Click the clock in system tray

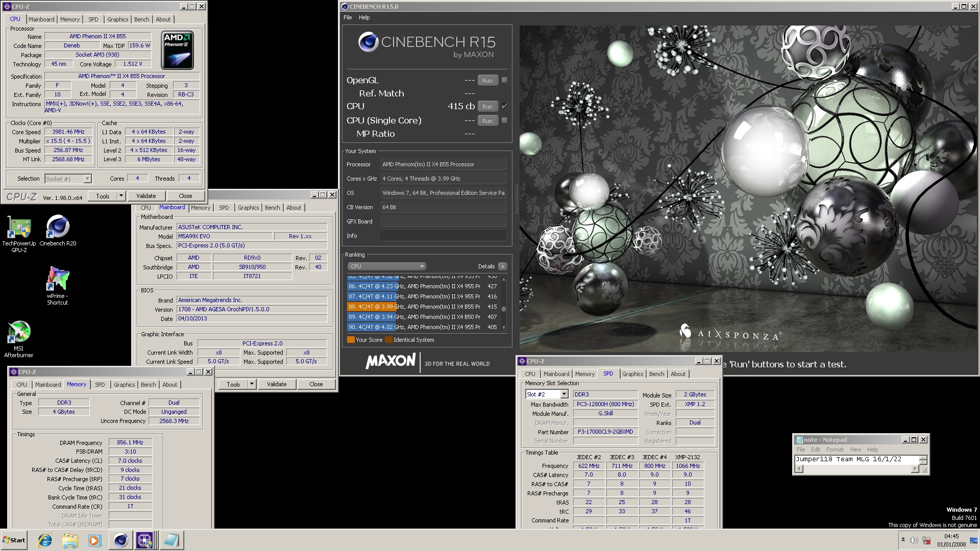(951, 540)
